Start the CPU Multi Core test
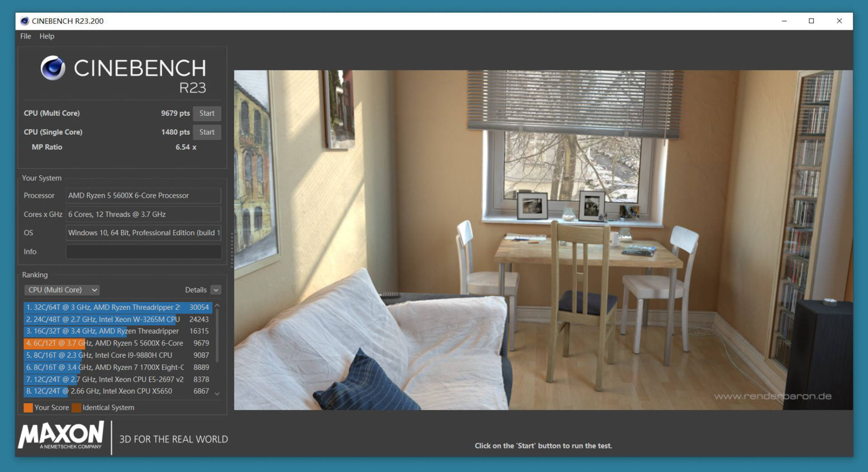This screenshot has width=868, height=472. pos(207,113)
